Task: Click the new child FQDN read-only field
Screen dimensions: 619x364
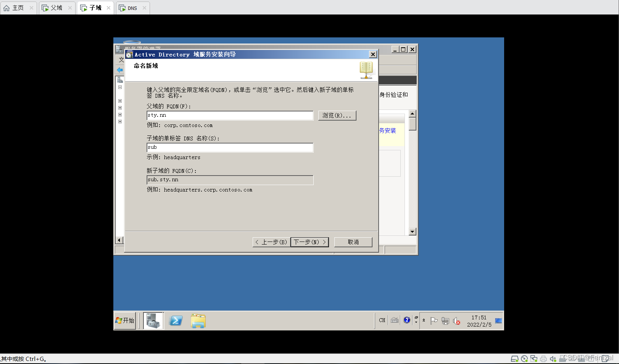Action: tap(230, 180)
